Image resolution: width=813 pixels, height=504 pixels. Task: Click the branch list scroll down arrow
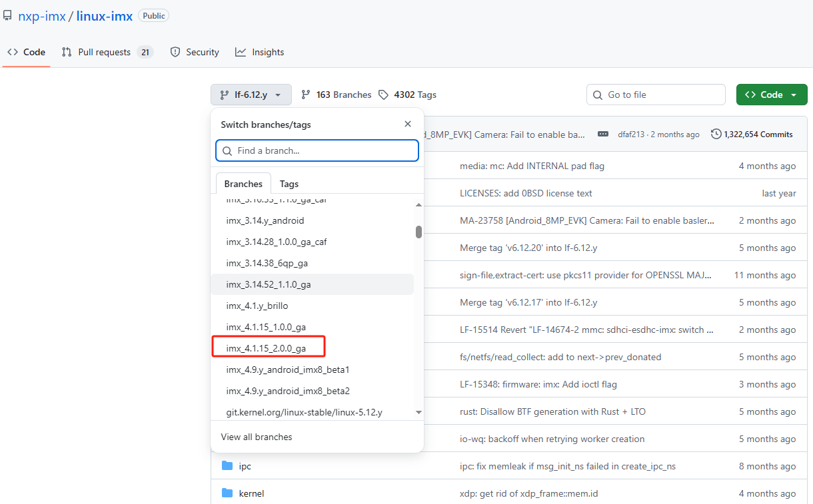pyautogui.click(x=418, y=412)
